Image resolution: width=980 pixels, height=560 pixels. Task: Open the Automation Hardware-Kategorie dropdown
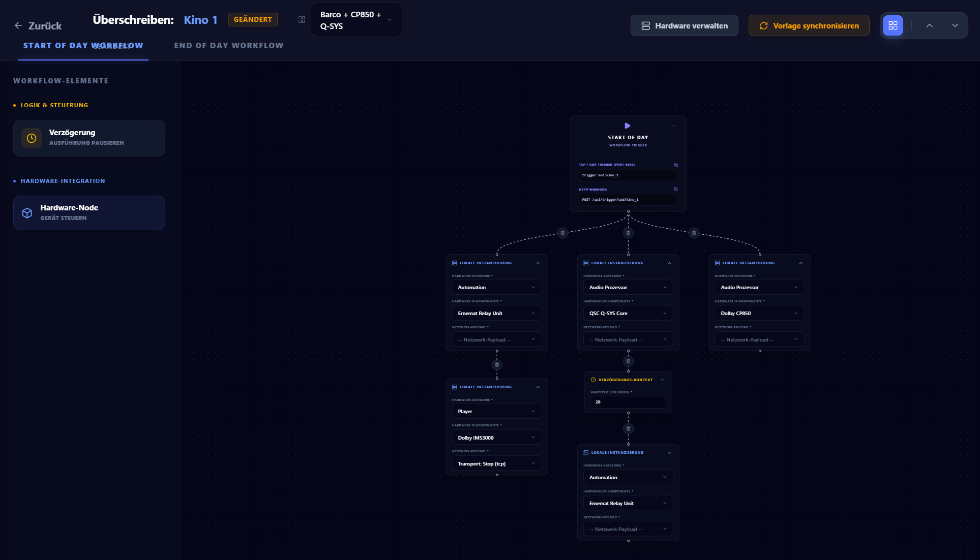coord(496,287)
